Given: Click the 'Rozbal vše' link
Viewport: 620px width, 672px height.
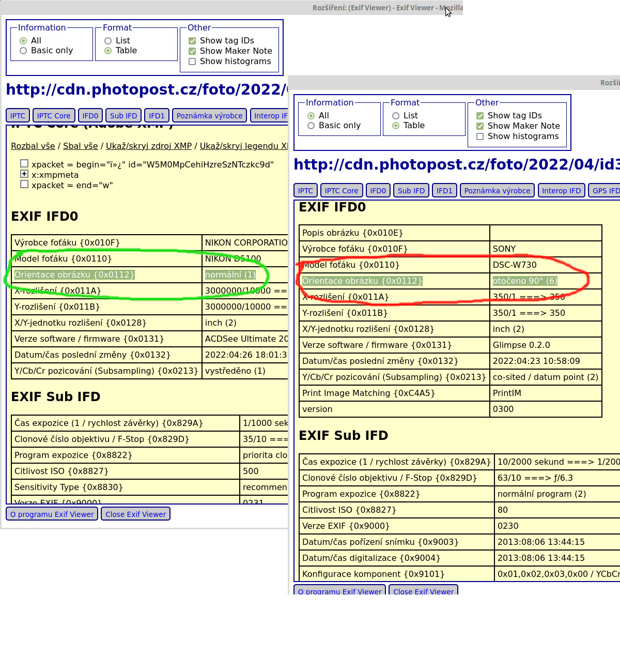Looking at the screenshot, I should [33, 146].
